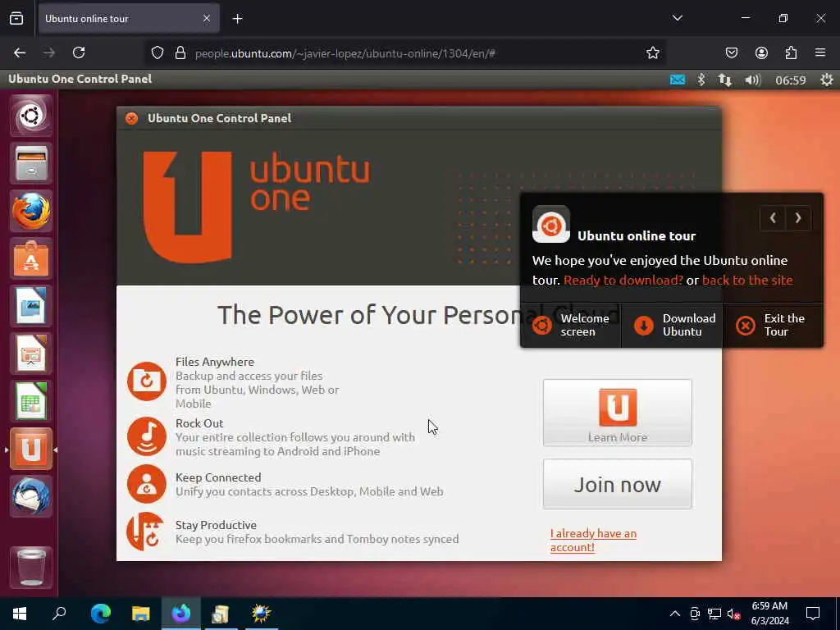Select Firefox in the Windows taskbar

(181, 614)
